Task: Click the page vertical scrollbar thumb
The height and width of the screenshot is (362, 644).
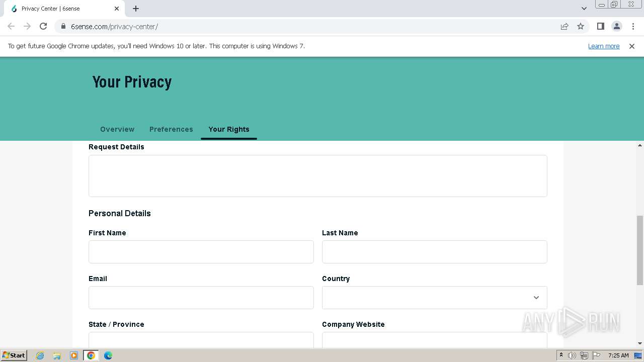Action: point(640,250)
